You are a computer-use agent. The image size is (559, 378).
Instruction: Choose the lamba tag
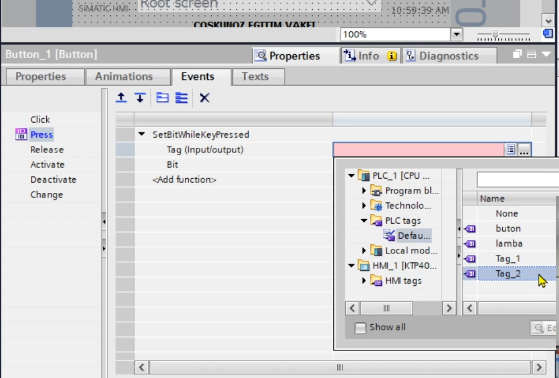[509, 244]
